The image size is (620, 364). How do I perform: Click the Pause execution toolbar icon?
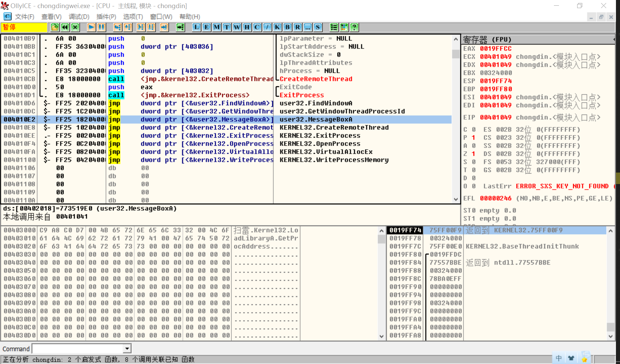(101, 27)
